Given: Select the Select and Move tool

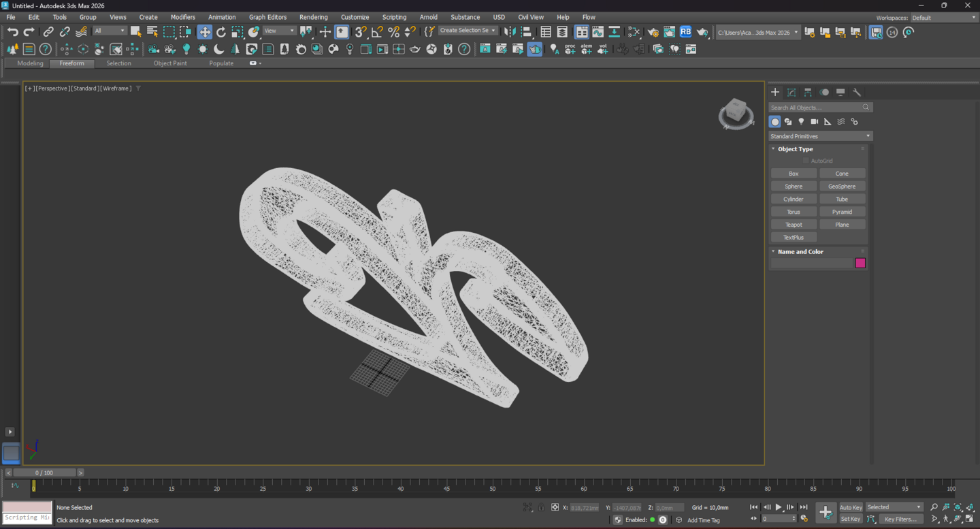Looking at the screenshot, I should coord(205,32).
